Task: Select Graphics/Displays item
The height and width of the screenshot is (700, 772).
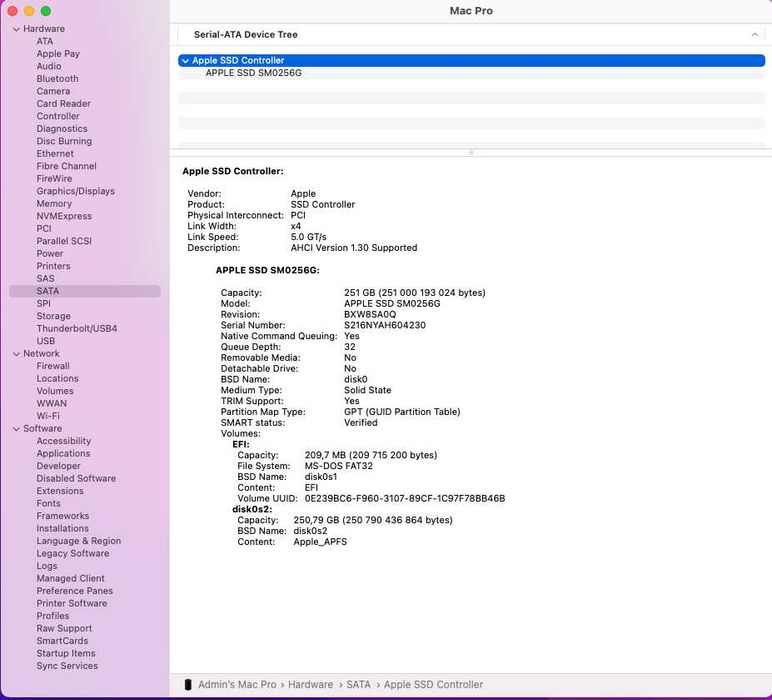Action: [75, 191]
